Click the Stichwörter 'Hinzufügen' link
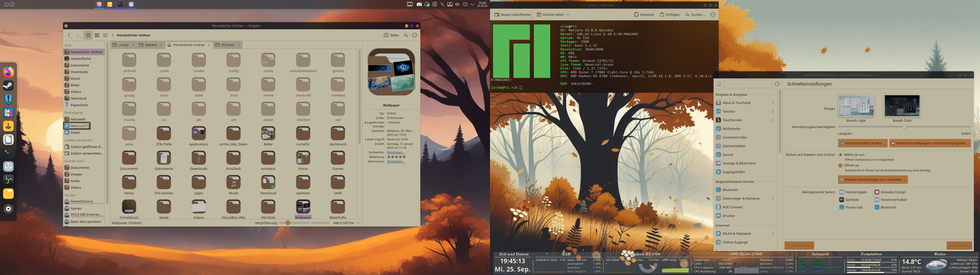 395,152
